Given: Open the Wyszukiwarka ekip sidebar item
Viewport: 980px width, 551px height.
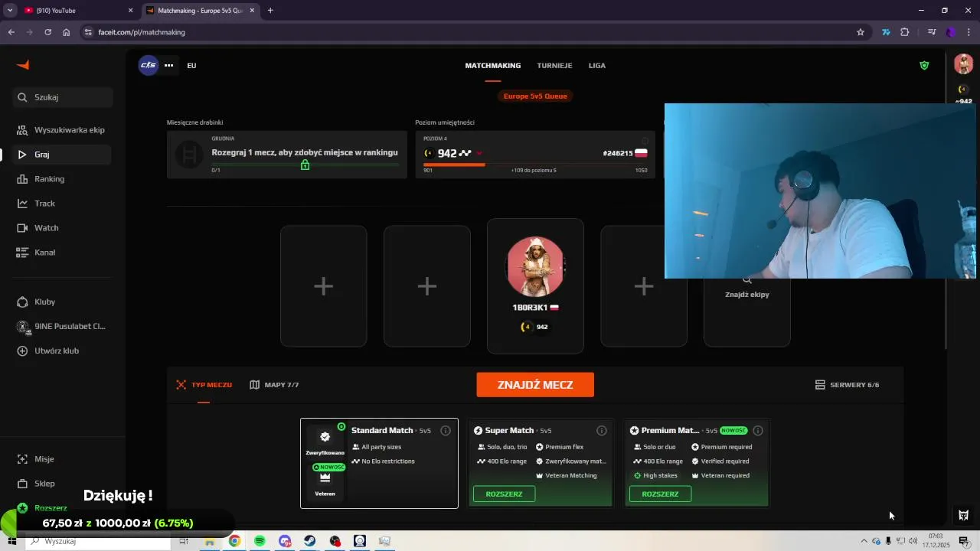Looking at the screenshot, I should click(63, 130).
